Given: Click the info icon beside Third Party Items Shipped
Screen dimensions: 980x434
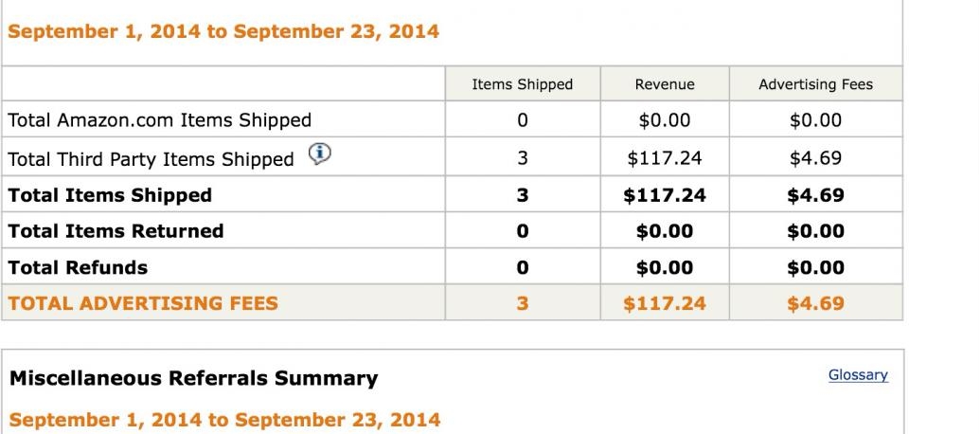Looking at the screenshot, I should pos(319,154).
